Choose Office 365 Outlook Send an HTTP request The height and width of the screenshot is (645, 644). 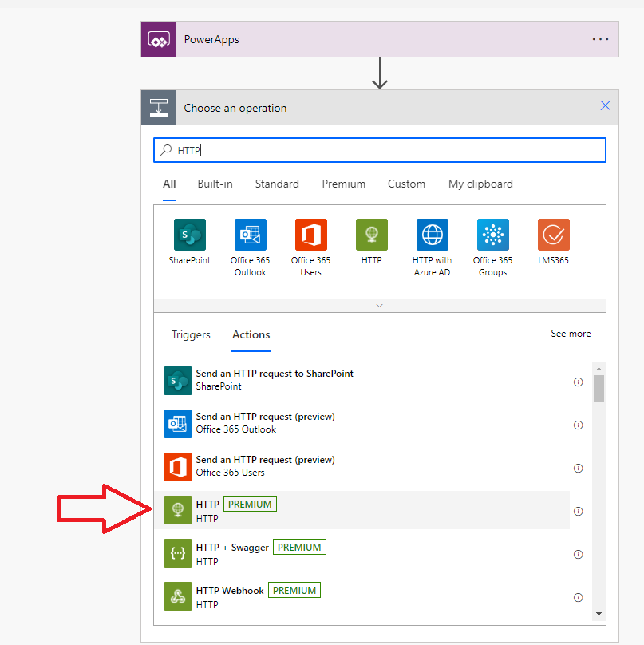[x=362, y=424]
